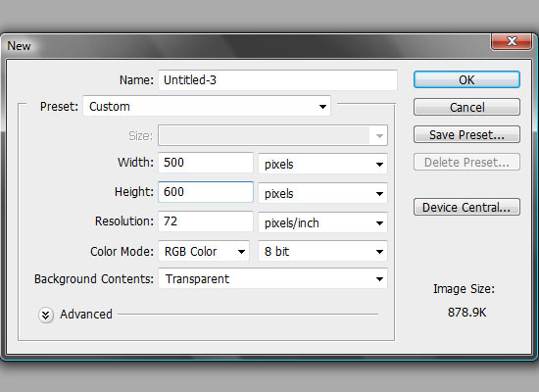539x392 pixels.
Task: Click the Cancel button
Action: pyautogui.click(x=466, y=107)
